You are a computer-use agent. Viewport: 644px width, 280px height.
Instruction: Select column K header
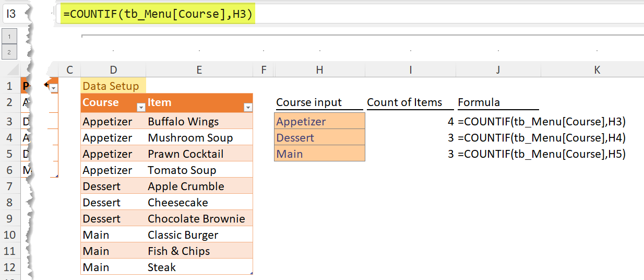tap(597, 70)
